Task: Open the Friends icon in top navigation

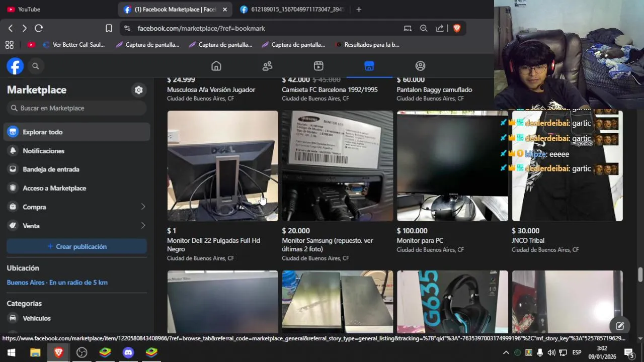Action: (x=268, y=66)
